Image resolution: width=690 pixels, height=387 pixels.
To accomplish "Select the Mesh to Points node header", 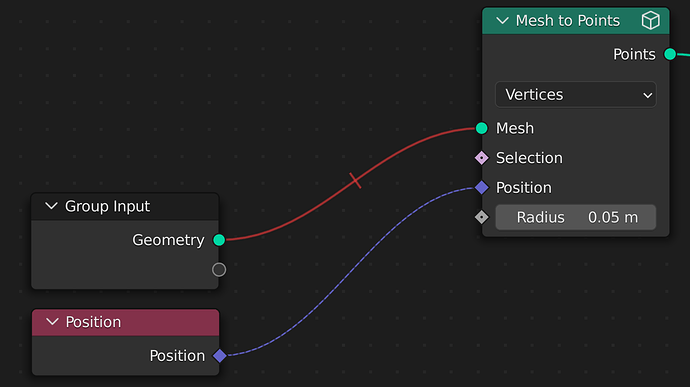I will click(x=576, y=21).
